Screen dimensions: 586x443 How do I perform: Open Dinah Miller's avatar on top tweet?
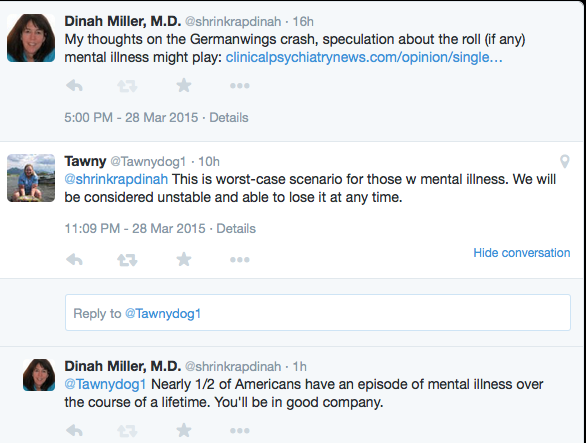pos(31,38)
